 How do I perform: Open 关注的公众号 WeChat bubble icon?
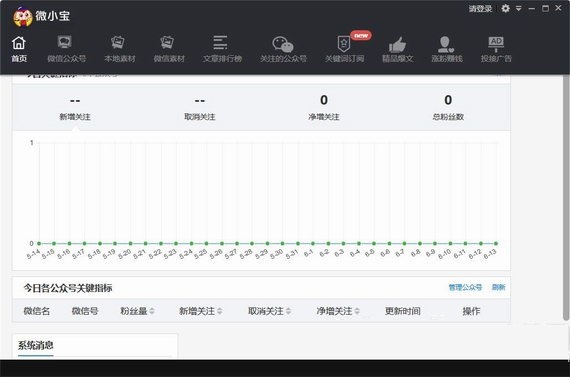point(283,44)
